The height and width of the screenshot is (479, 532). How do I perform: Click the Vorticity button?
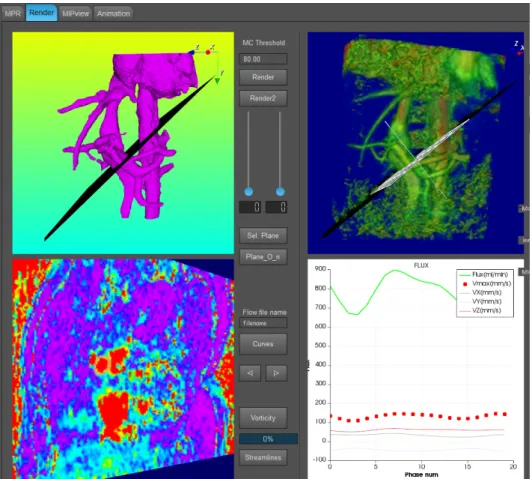263,418
